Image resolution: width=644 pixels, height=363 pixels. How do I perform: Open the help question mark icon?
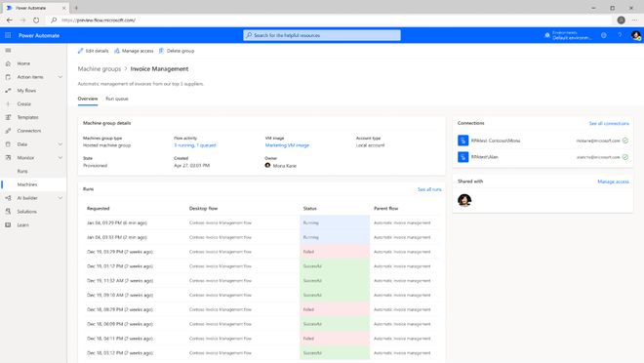pos(620,35)
